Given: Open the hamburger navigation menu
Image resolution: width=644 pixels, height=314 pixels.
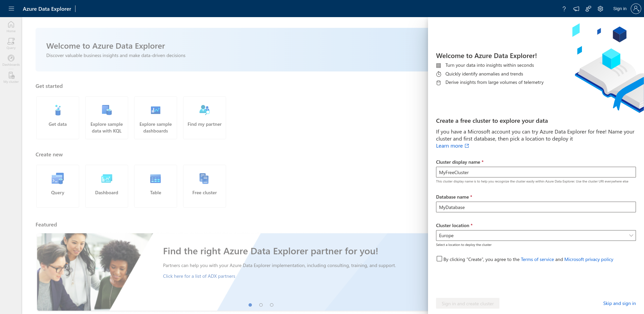Looking at the screenshot, I should coord(11,9).
